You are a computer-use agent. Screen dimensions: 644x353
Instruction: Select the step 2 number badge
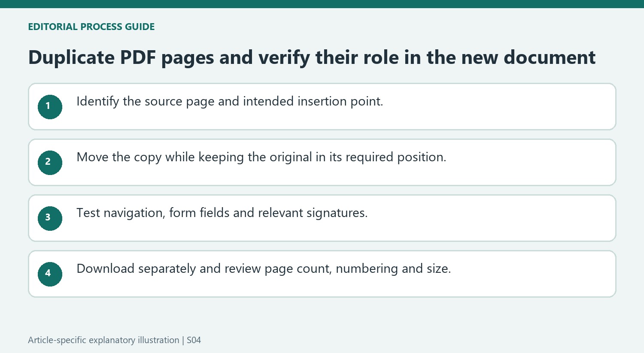click(x=50, y=163)
